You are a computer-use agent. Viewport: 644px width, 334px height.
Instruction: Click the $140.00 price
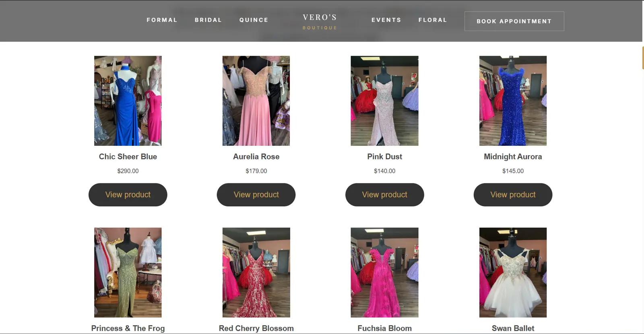pos(384,171)
